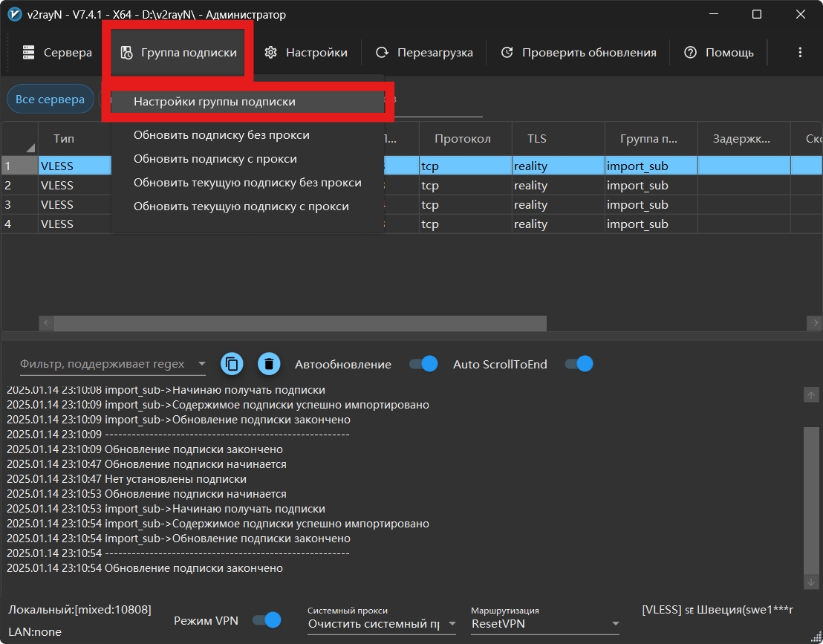Expand the log filter regex dropdown
Screen dimensions: 823x644
pos(201,364)
